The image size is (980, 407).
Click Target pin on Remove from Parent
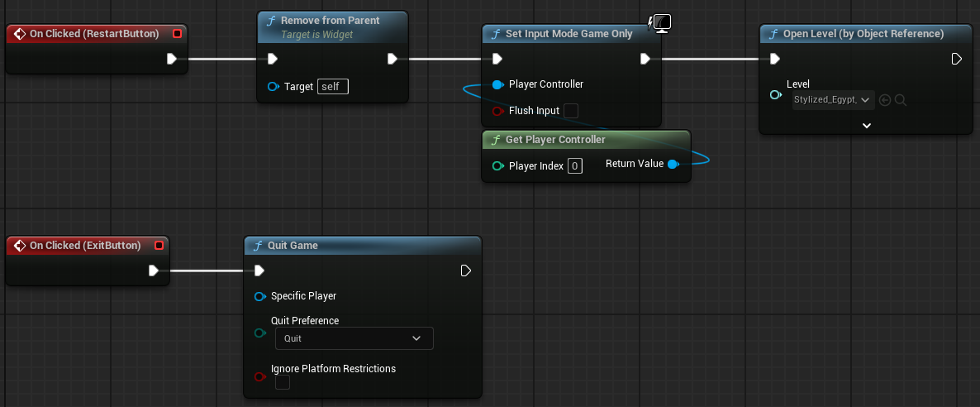pyautogui.click(x=274, y=86)
